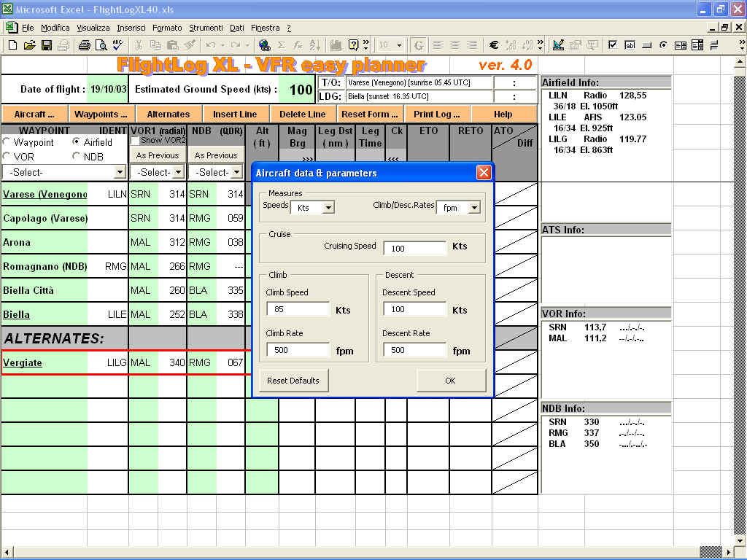Click the Print icon in the toolbar
The height and width of the screenshot is (560, 747).
(85, 45)
